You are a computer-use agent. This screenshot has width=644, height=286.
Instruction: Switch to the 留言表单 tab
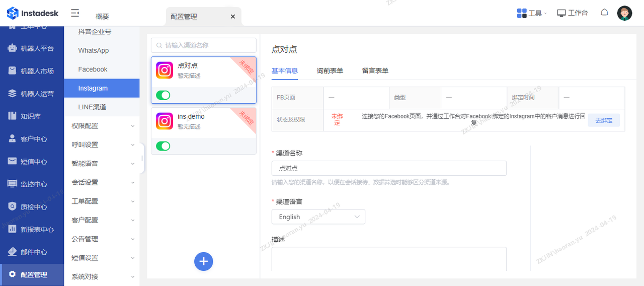(375, 70)
